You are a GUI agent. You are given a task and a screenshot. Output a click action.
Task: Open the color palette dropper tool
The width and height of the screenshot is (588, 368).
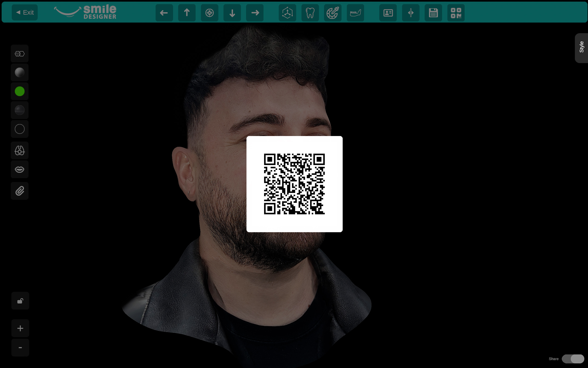(333, 13)
